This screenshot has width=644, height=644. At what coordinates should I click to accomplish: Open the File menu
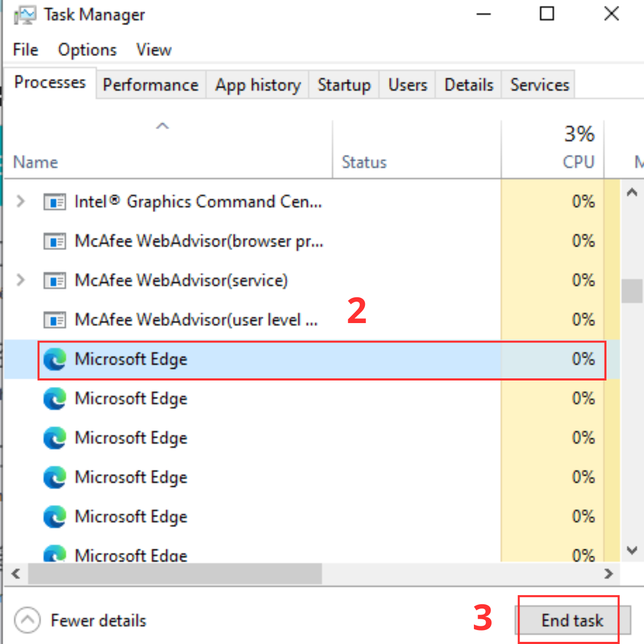25,50
